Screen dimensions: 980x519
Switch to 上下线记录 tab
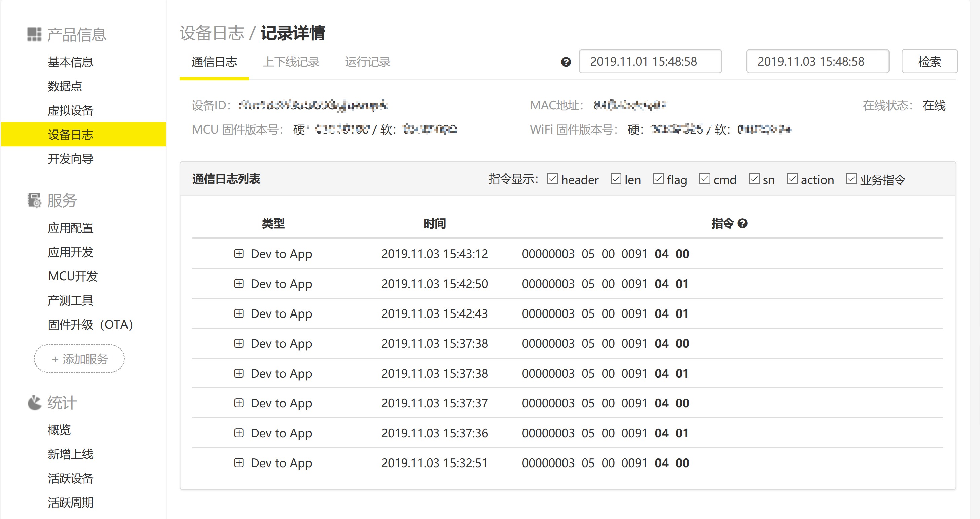click(x=291, y=62)
